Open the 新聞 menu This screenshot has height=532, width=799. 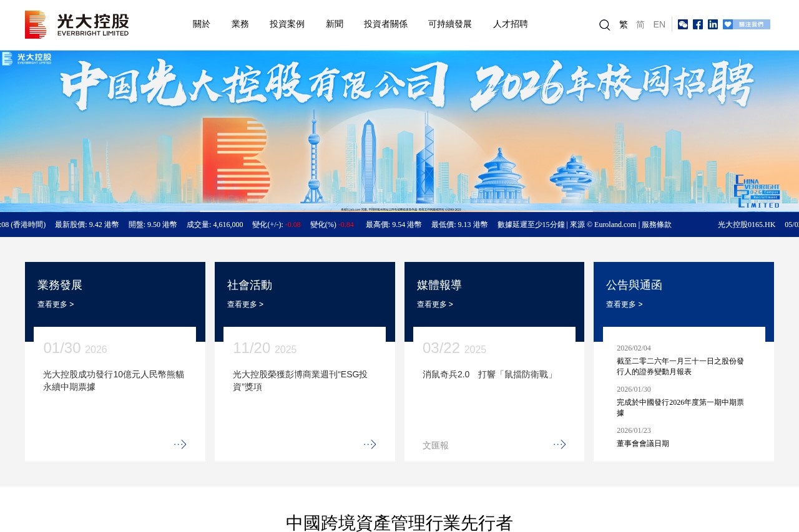(335, 24)
